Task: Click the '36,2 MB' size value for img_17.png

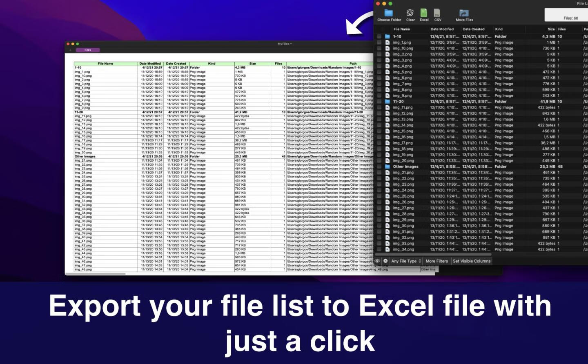Action: (548, 143)
